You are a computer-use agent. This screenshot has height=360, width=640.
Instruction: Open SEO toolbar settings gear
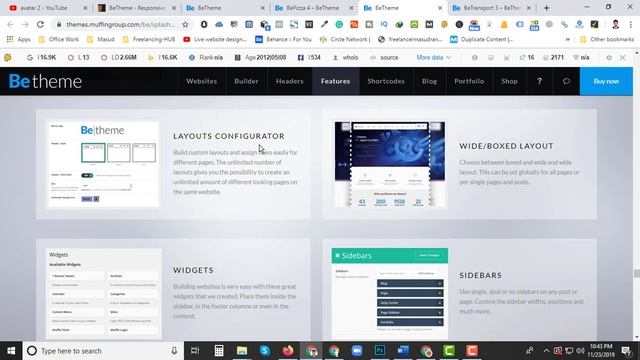[609, 58]
